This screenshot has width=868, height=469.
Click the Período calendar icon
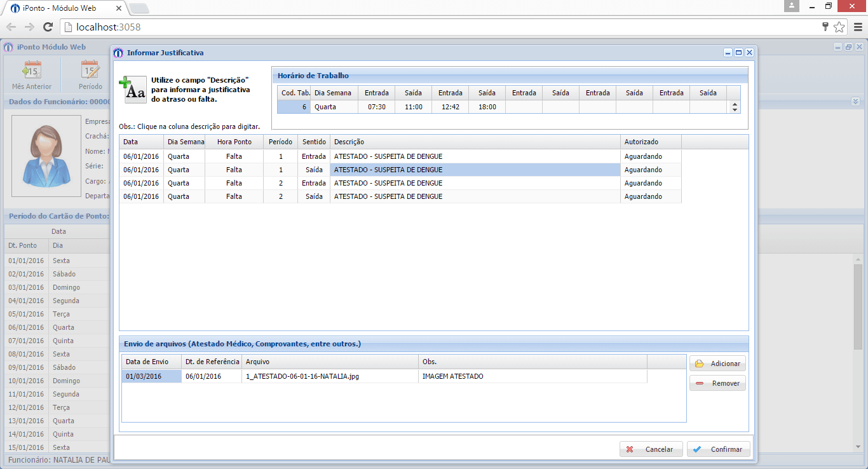coord(90,69)
